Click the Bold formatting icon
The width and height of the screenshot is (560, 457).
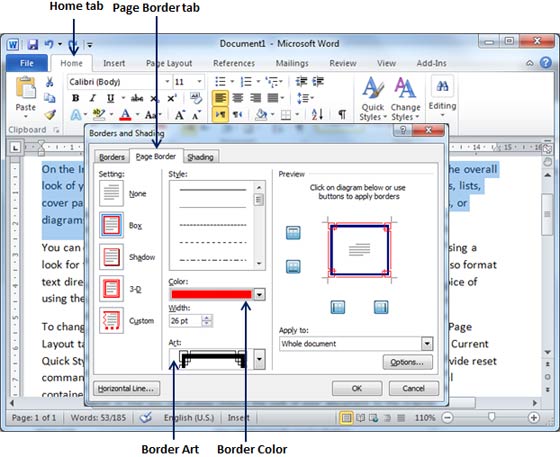click(x=75, y=98)
